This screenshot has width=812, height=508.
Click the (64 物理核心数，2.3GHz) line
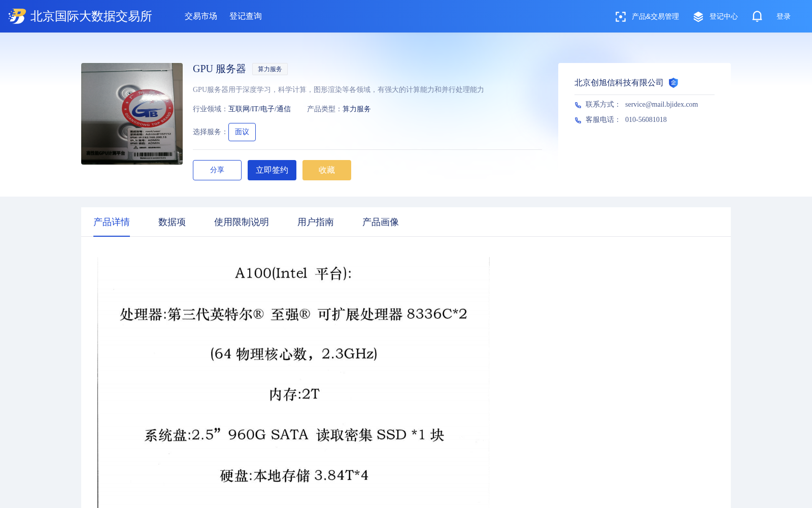[294, 354]
